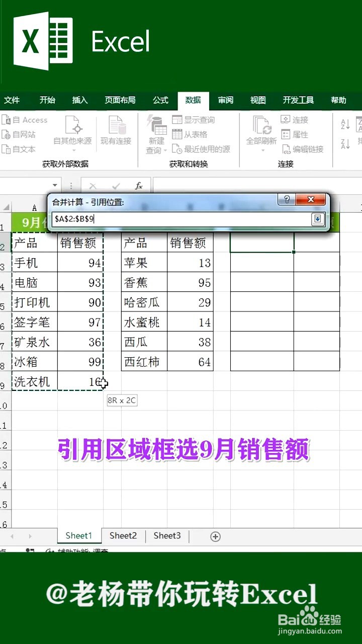Image resolution: width=362 pixels, height=644 pixels.
Task: Open 新建查询 dropdown
Action: (156, 134)
